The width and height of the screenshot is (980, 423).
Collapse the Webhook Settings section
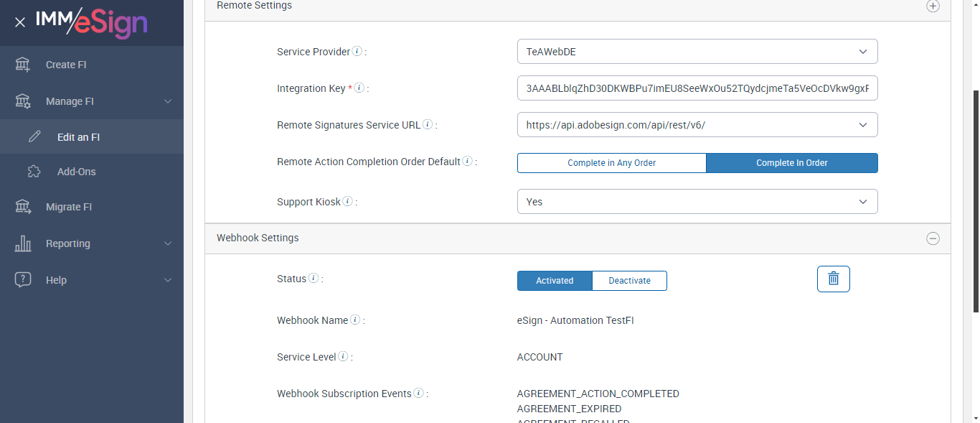click(933, 238)
